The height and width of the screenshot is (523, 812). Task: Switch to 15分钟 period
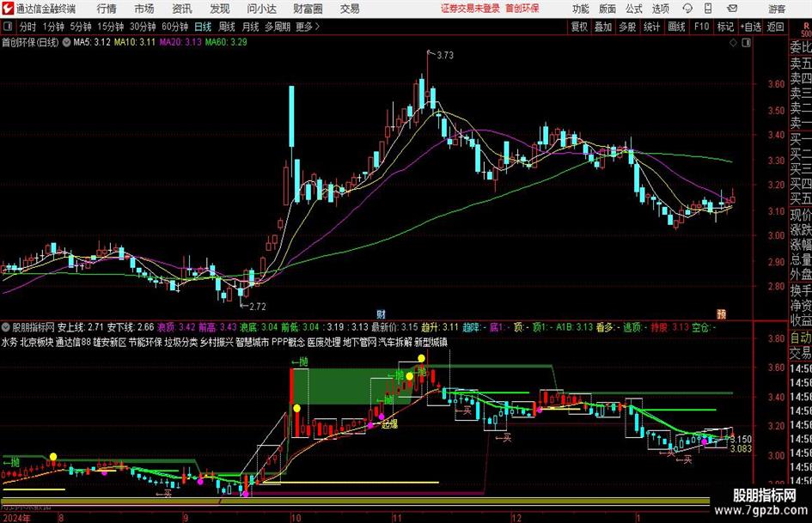coord(111,27)
